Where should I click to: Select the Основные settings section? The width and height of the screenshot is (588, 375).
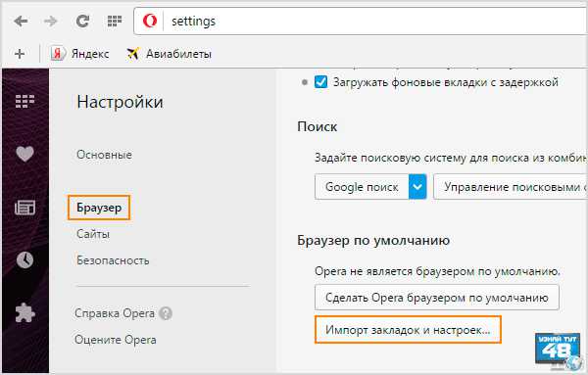click(x=104, y=155)
